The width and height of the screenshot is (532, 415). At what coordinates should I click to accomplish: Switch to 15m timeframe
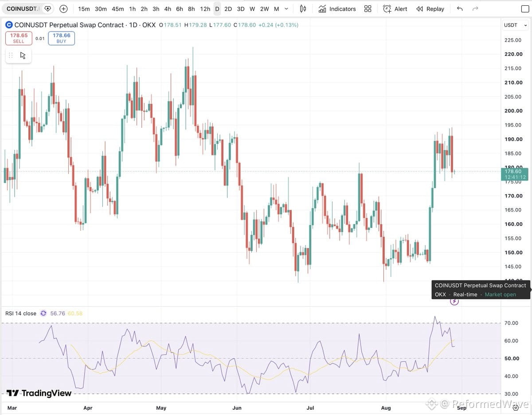[84, 9]
